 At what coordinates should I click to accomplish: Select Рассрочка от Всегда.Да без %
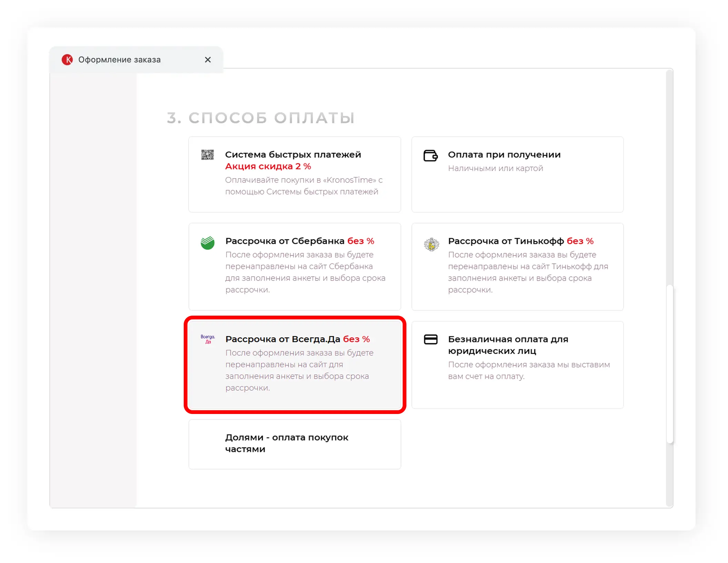[x=295, y=365]
